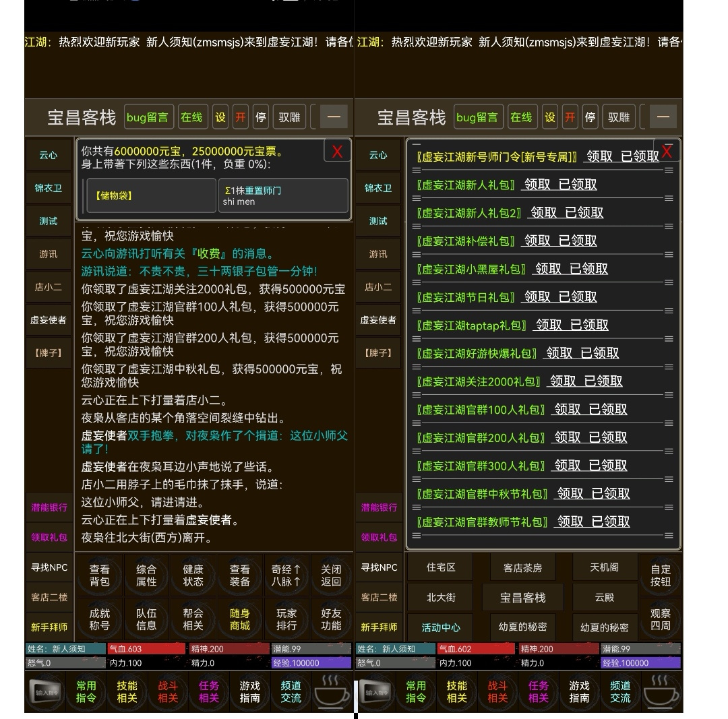Open 设 settings on the right screen
The image size is (728, 719).
click(550, 117)
